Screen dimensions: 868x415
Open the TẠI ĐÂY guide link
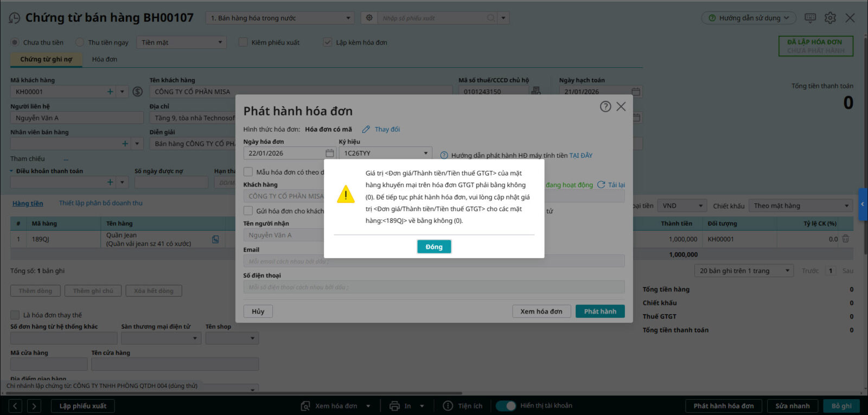tap(581, 156)
